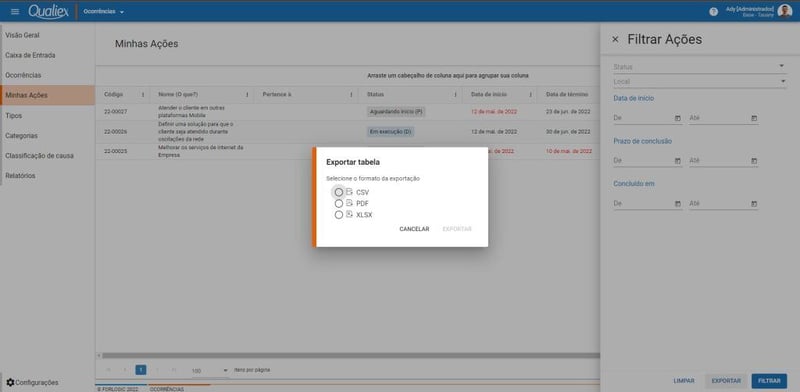Image resolution: width=800 pixels, height=392 pixels.
Task: Open calendar for Data de início Até
Action: pos(754,118)
